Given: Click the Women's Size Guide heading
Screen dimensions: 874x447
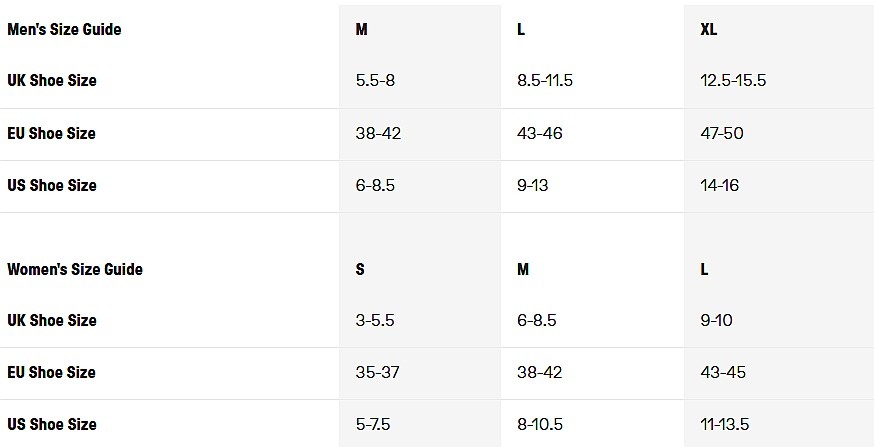Looking at the screenshot, I should [x=75, y=269].
